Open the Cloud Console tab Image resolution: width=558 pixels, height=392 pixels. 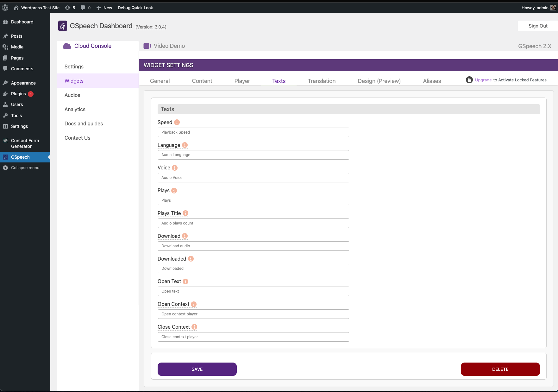pyautogui.click(x=98, y=46)
